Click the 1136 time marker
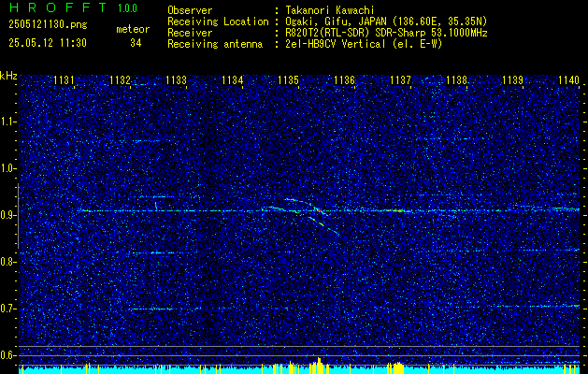This screenshot has width=588, height=374. pyautogui.click(x=344, y=79)
